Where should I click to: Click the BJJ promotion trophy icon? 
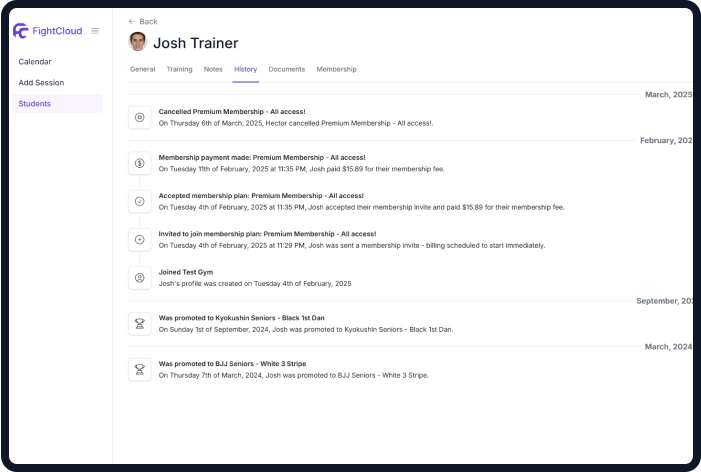(140, 369)
